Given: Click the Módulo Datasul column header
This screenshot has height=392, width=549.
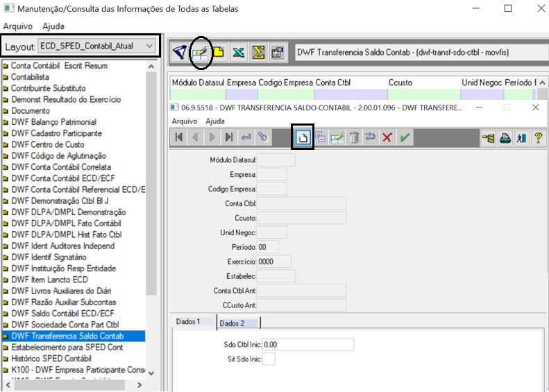Looking at the screenshot, I should coord(199,83).
